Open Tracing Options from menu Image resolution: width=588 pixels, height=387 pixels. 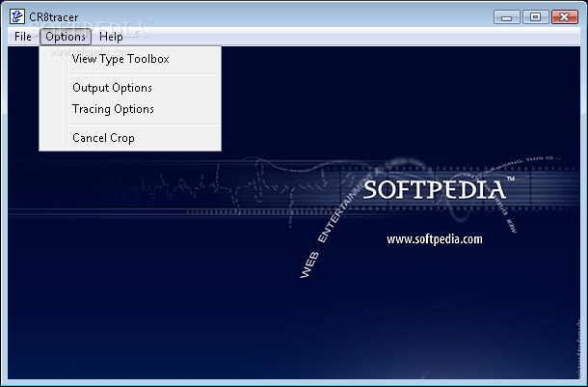click(130, 109)
